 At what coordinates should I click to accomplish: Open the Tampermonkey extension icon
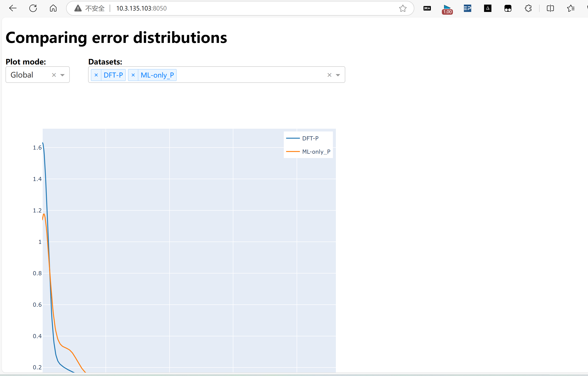tap(508, 8)
